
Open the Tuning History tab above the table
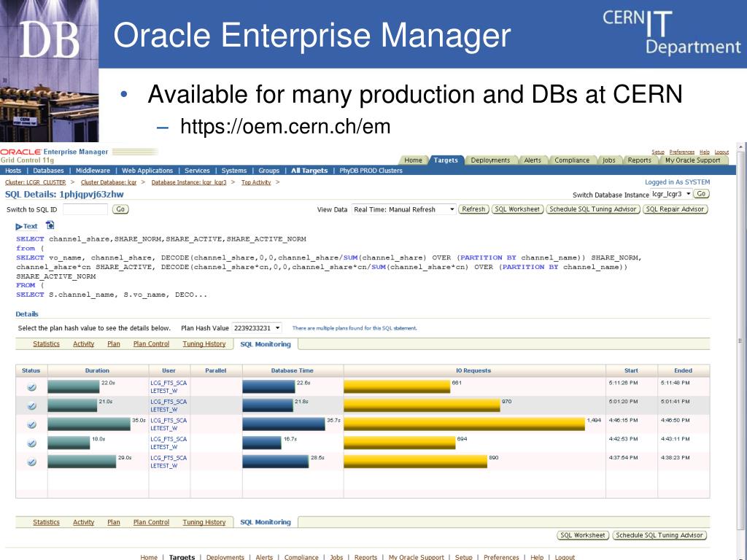click(204, 344)
